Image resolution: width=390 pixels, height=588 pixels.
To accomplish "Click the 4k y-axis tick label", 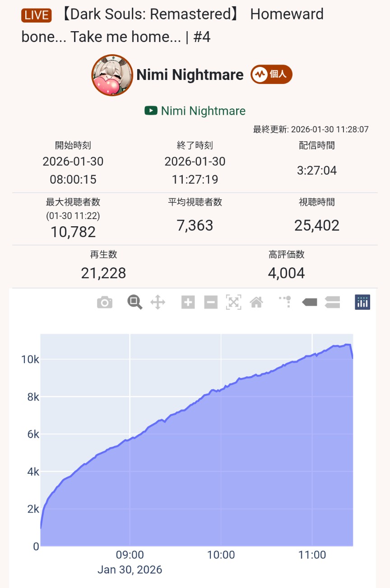I will point(32,471).
